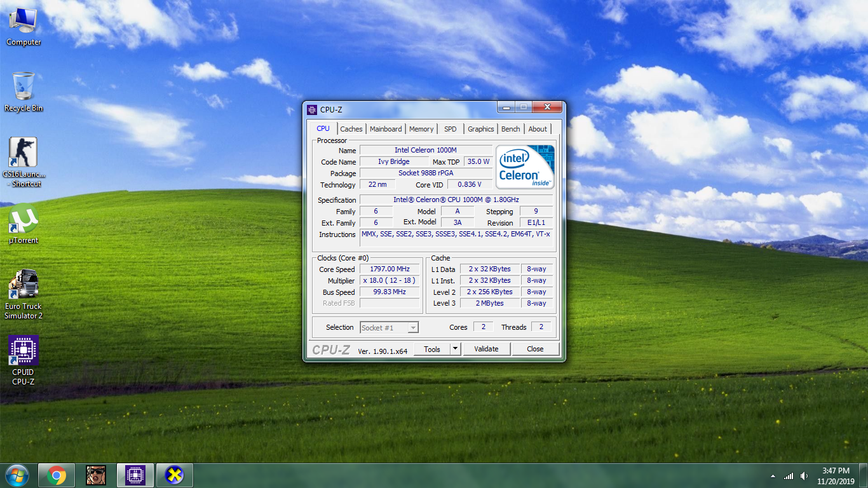The height and width of the screenshot is (488, 868).
Task: Click the Package value 'Socket 988B rPGA'
Action: (426, 173)
